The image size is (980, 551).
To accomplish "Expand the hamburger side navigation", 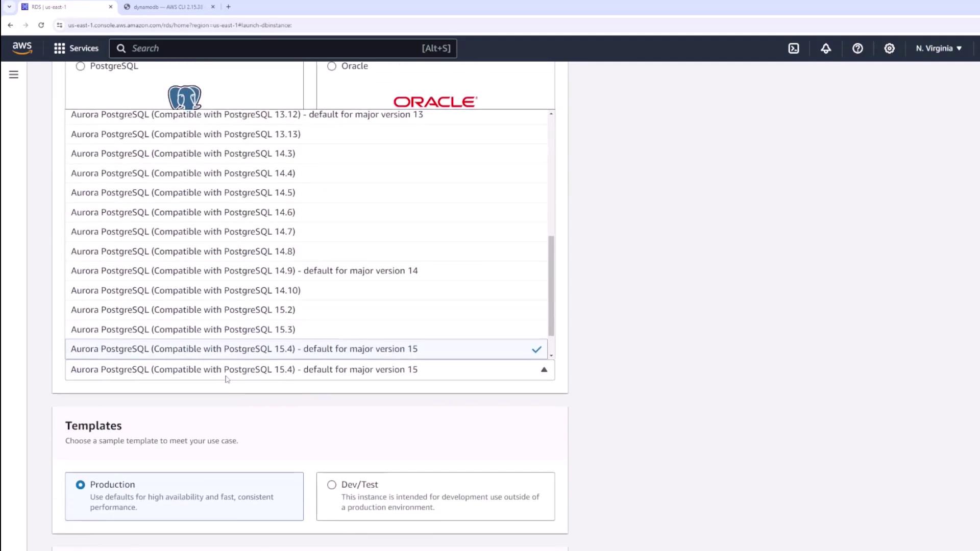I will (14, 75).
